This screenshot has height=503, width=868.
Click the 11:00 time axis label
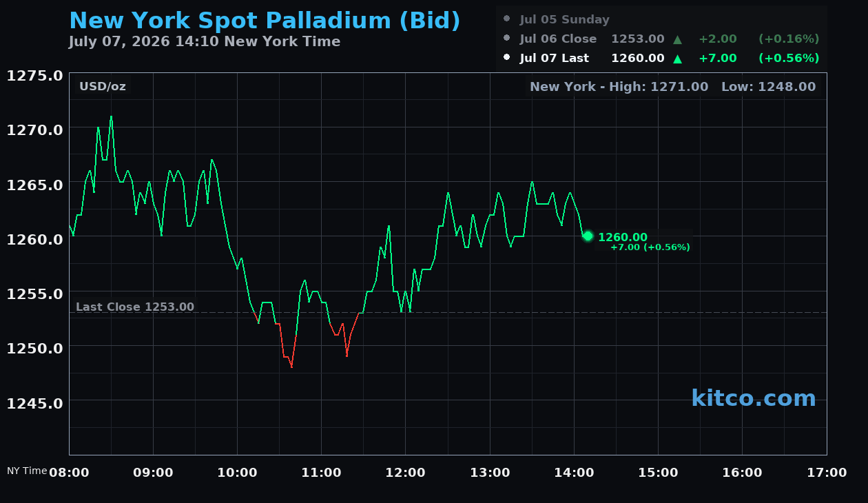321,473
